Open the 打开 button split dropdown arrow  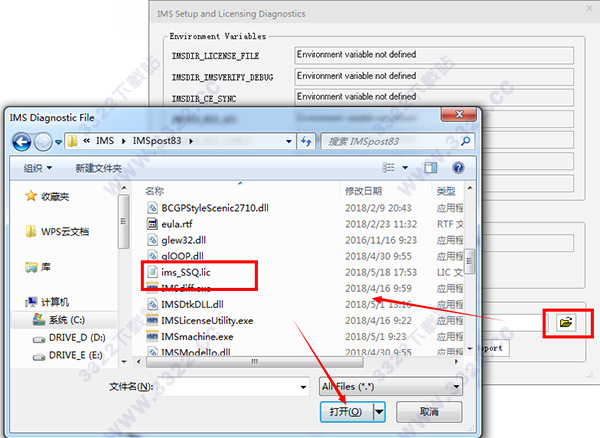[379, 412]
